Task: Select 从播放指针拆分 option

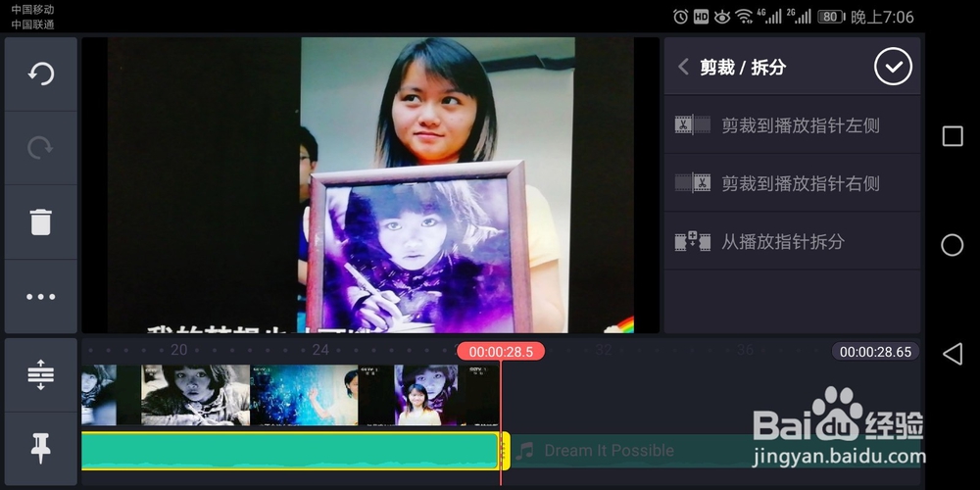Action: point(792,241)
